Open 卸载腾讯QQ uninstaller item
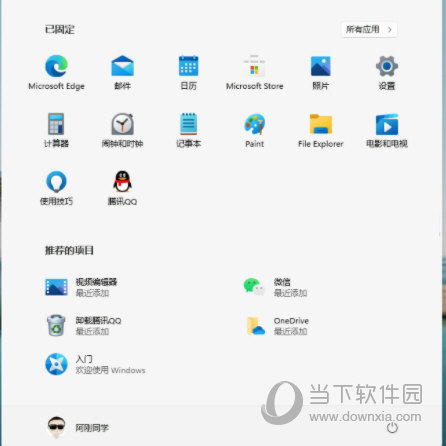 pyautogui.click(x=83, y=326)
